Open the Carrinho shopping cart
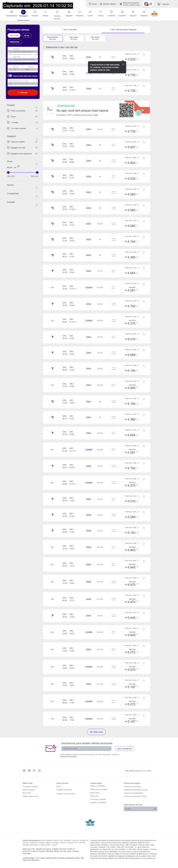This screenshot has height=868, width=178. (159, 4)
